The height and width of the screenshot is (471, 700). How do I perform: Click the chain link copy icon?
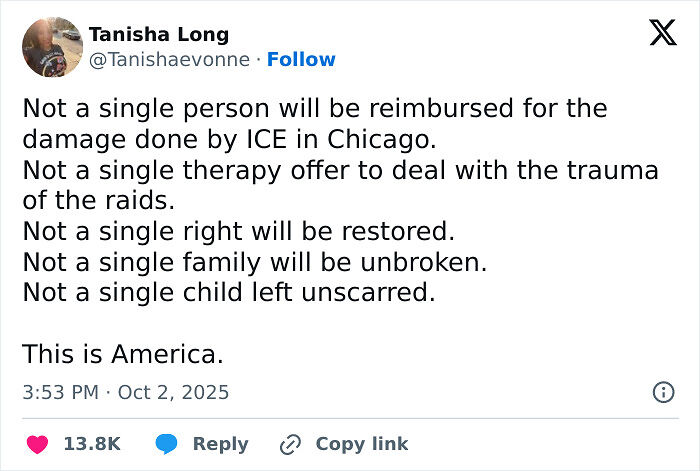click(x=291, y=444)
